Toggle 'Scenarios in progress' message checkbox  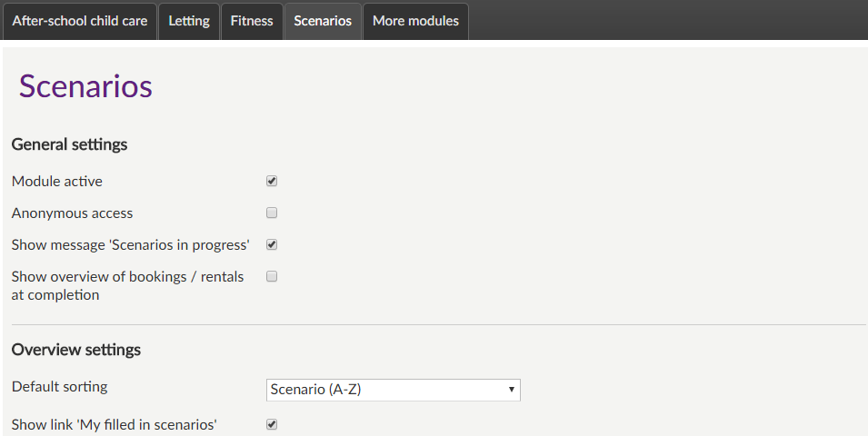tap(272, 244)
